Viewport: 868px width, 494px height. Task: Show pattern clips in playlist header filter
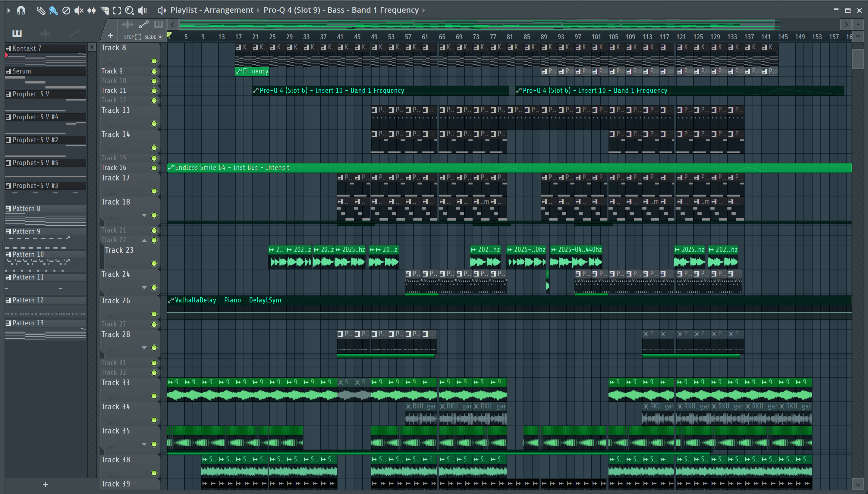[159, 24]
